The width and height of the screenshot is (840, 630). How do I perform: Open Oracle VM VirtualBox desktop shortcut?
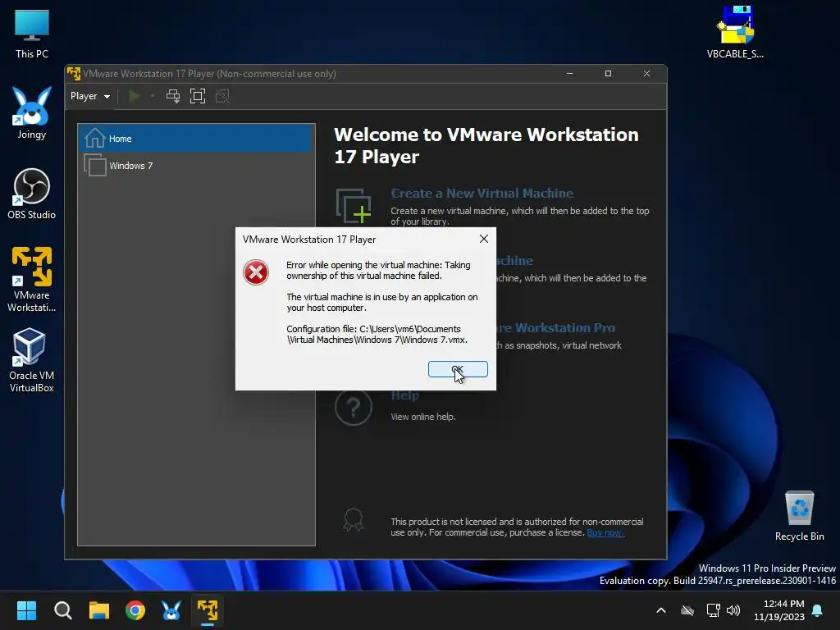tap(32, 360)
